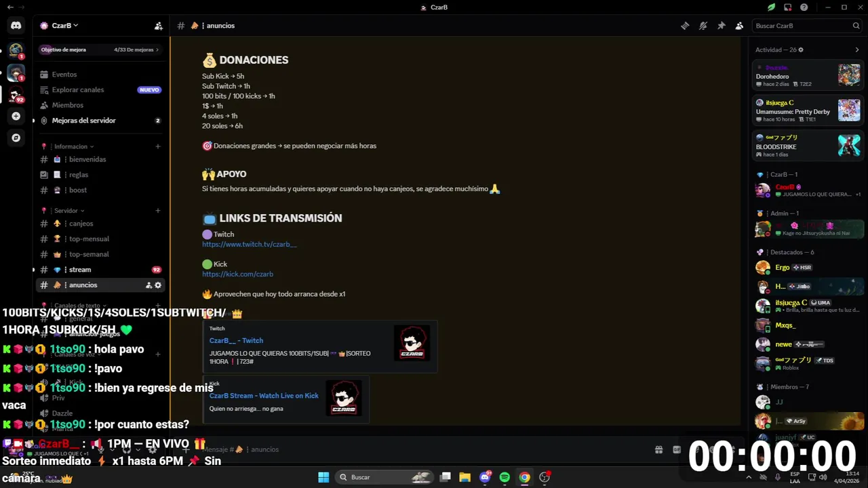
Task: Open the Umamusume: Pretty Derby activity card
Action: click(808, 110)
